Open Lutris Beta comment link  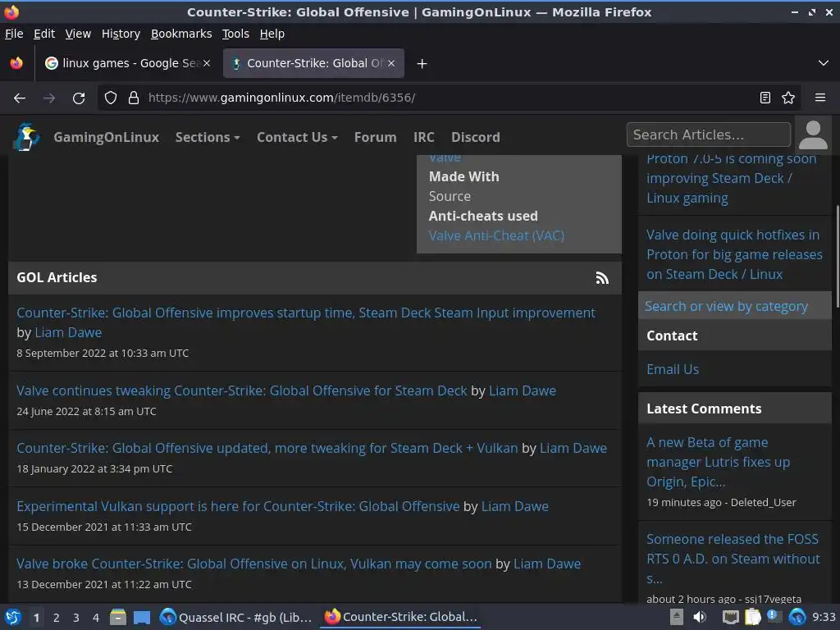(x=718, y=463)
